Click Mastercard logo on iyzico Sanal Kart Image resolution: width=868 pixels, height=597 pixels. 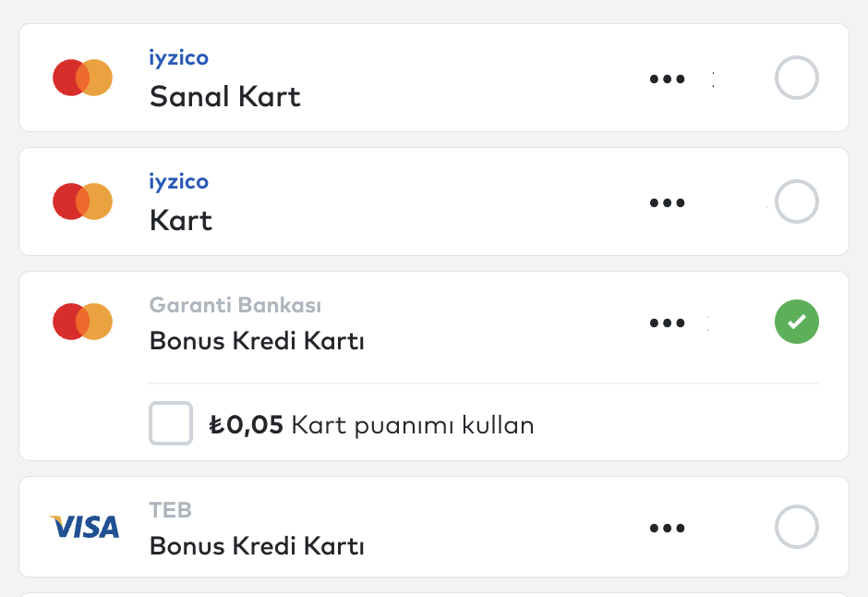82,78
